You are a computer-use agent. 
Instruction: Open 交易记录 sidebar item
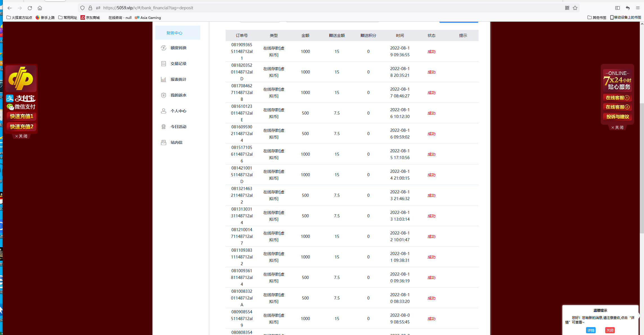click(178, 64)
